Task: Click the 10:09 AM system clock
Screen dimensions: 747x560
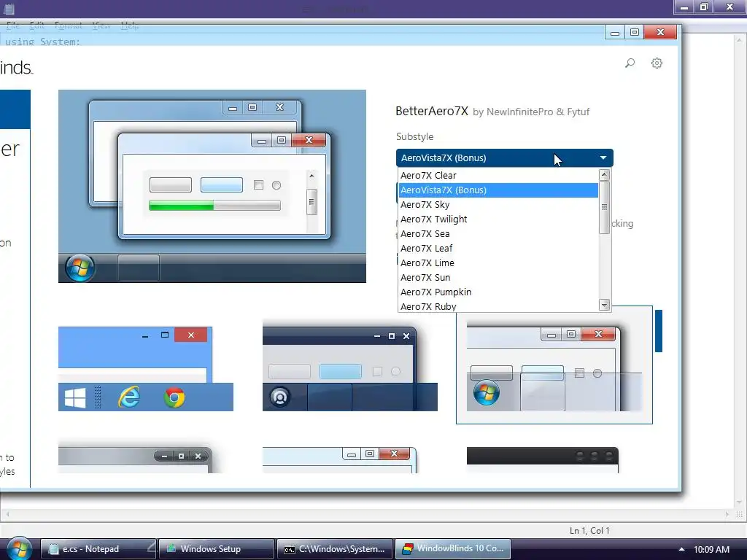Action: (711, 549)
